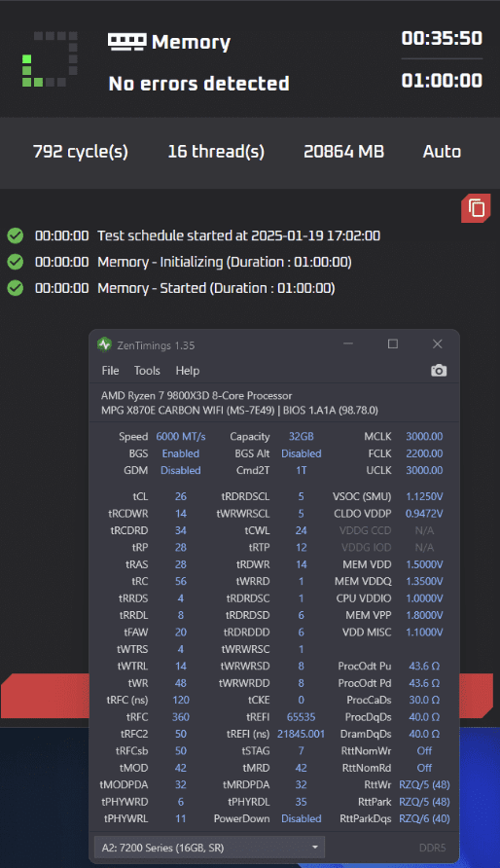The image size is (500, 868).
Task: Click the MPG X870E CARBON WIFI BIOS line
Action: tap(239, 411)
